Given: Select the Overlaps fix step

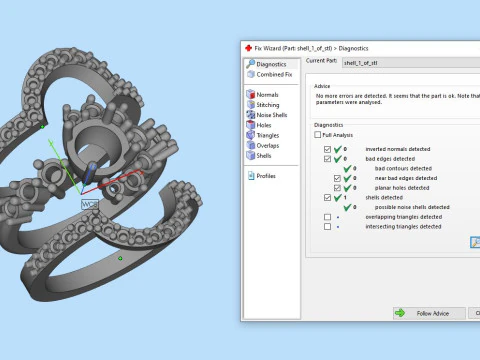Looking at the screenshot, I should (263, 145).
